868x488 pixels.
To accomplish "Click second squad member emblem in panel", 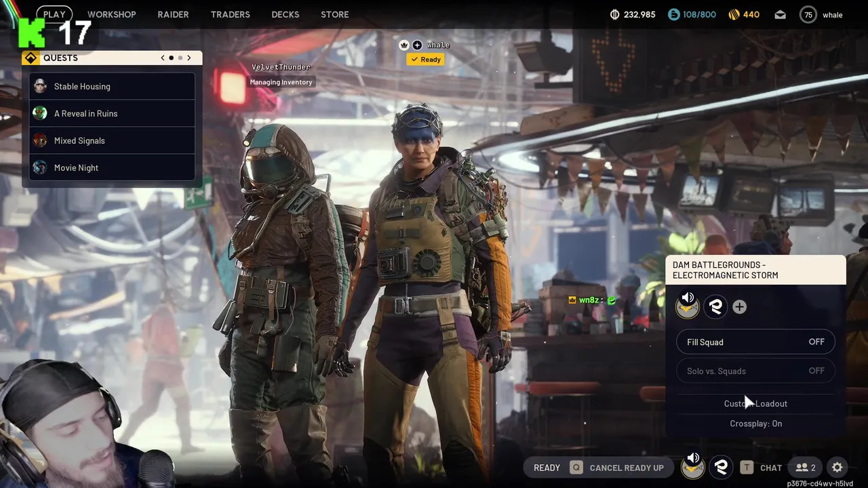I will click(715, 307).
